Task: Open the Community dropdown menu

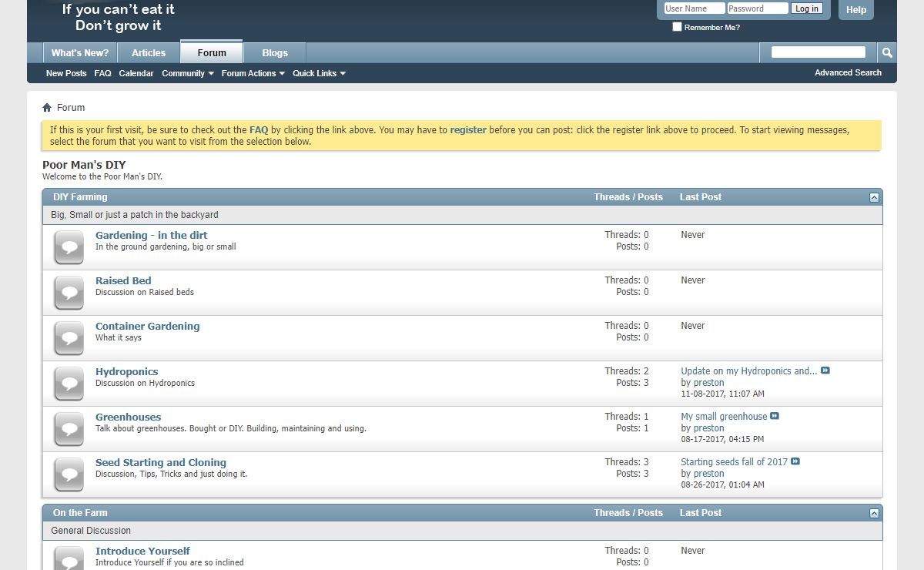Action: pyautogui.click(x=187, y=73)
